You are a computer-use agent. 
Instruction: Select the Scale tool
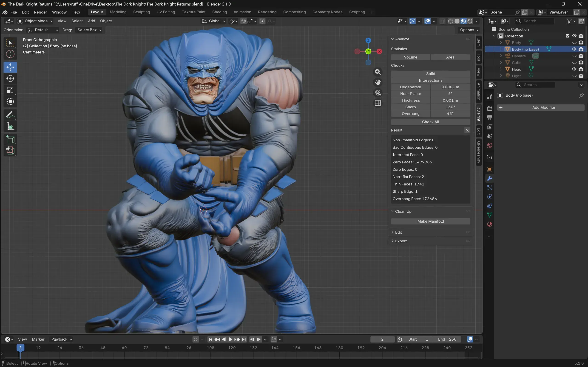10,90
